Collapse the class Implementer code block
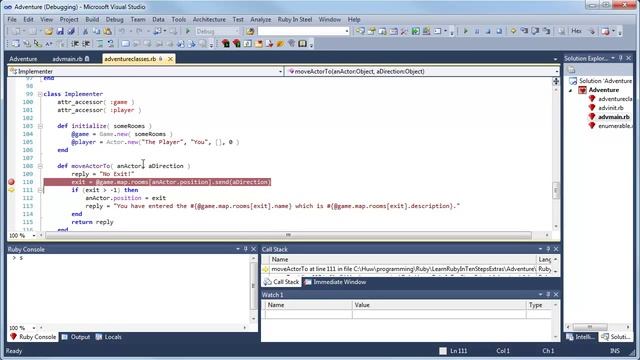The width and height of the screenshot is (640, 360). pos(40,94)
